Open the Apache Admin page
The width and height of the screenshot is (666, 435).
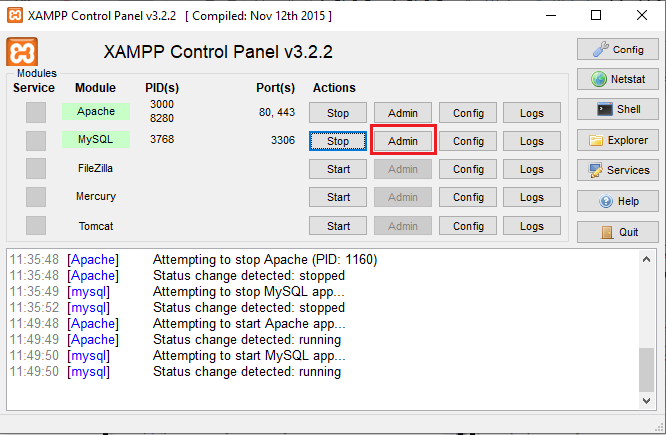(403, 113)
